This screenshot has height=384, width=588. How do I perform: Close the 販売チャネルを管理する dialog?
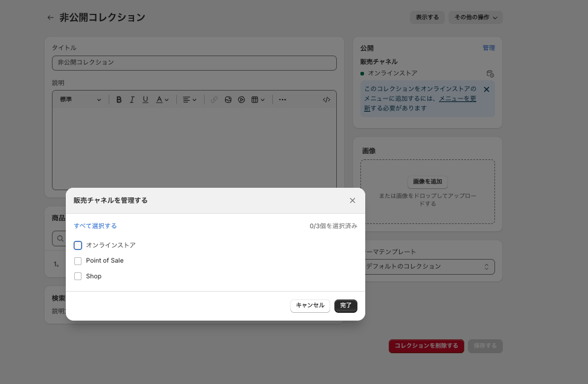pyautogui.click(x=353, y=200)
